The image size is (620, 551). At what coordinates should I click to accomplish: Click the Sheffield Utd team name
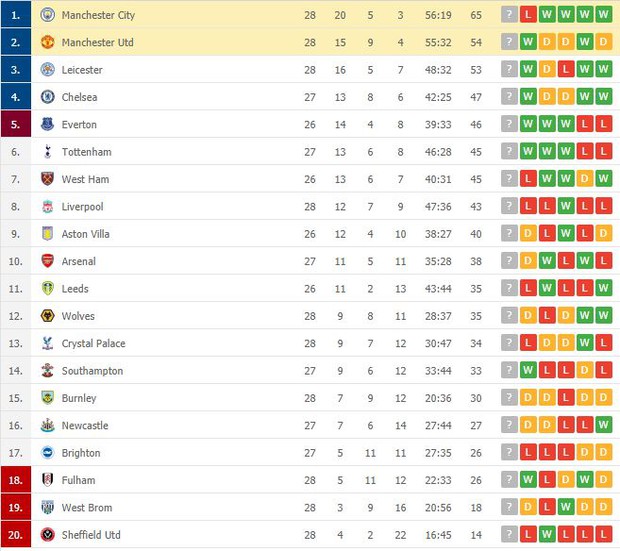pyautogui.click(x=91, y=535)
